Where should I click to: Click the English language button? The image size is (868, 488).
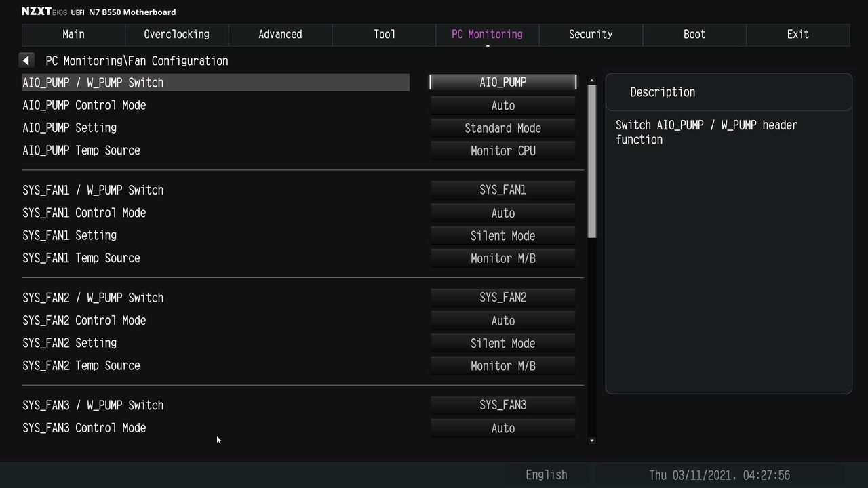pos(547,475)
